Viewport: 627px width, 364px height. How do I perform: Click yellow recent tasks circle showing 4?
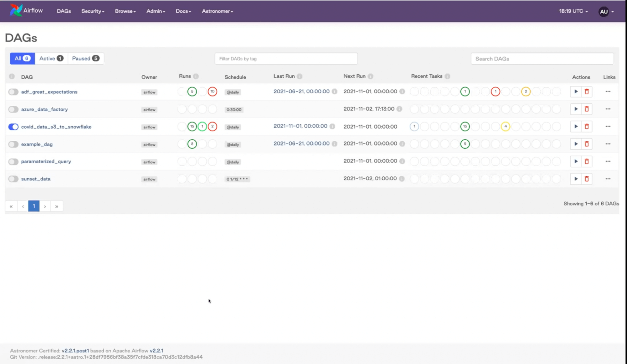coord(505,127)
